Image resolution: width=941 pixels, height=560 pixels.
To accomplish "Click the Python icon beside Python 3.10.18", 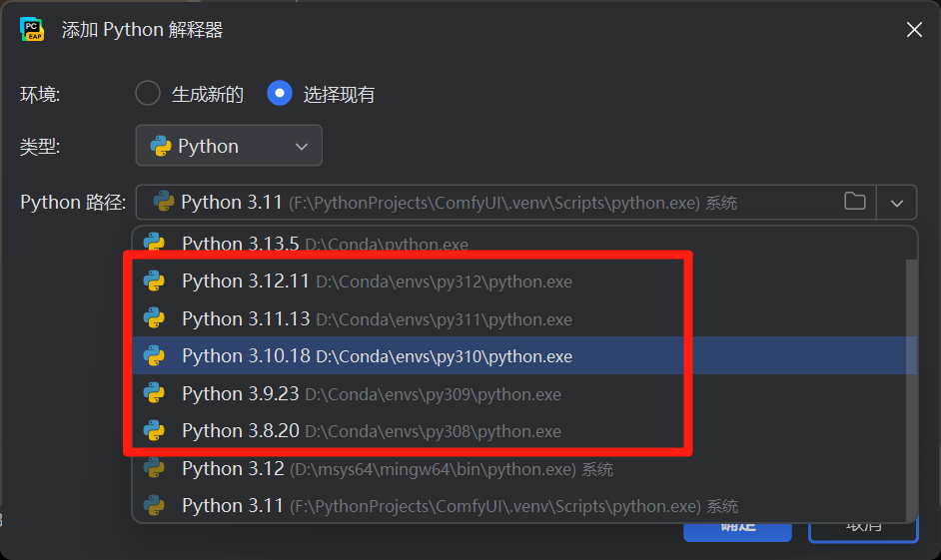I will coord(154,355).
